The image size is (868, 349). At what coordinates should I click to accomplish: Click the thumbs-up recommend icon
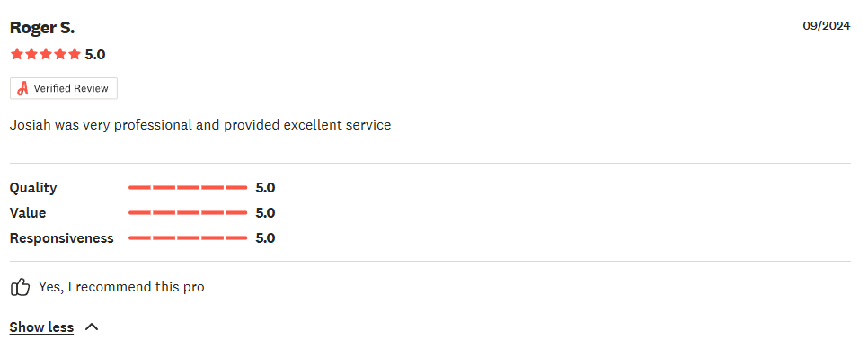coord(20,287)
